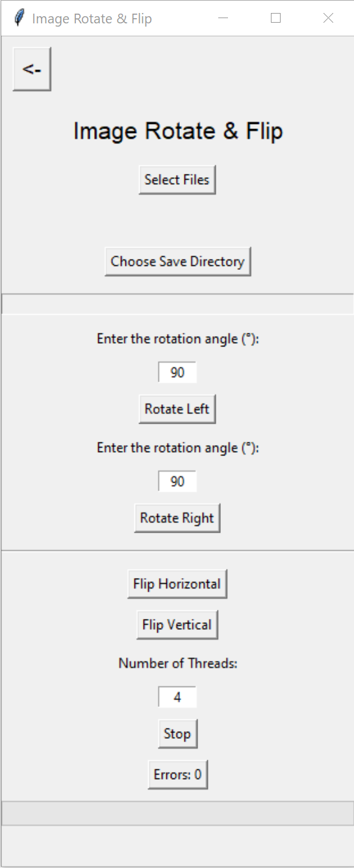Apply Flip Horizontal to the images

tap(177, 584)
